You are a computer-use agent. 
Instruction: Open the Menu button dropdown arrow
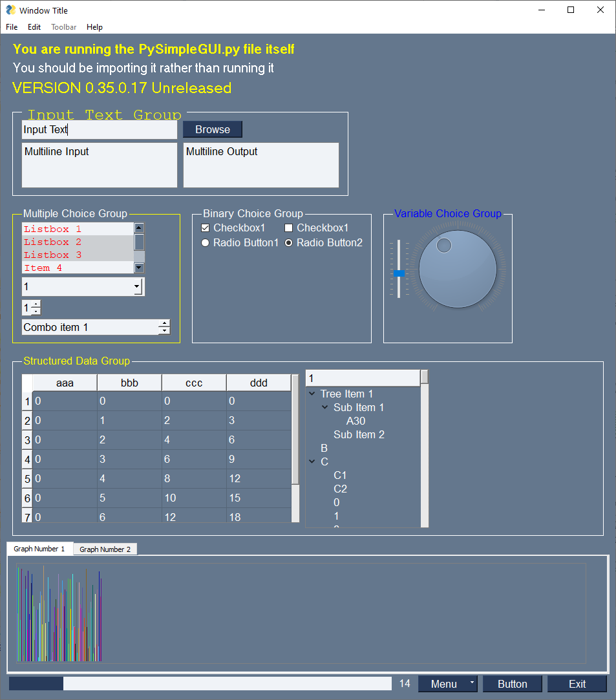click(x=472, y=683)
